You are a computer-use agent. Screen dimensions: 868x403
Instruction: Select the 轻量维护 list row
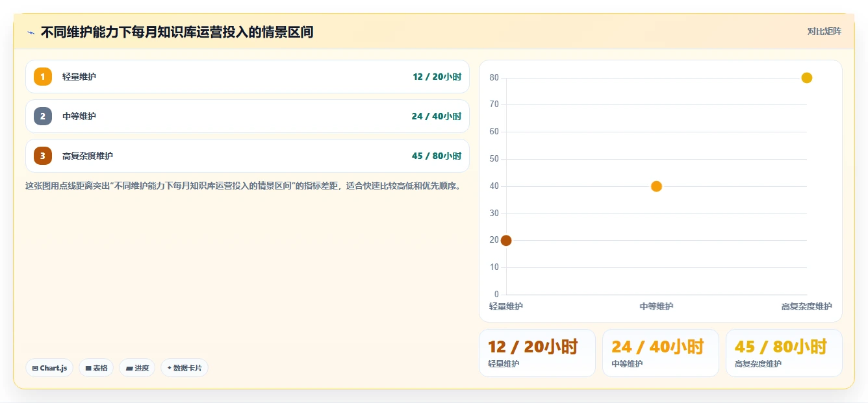click(x=247, y=77)
